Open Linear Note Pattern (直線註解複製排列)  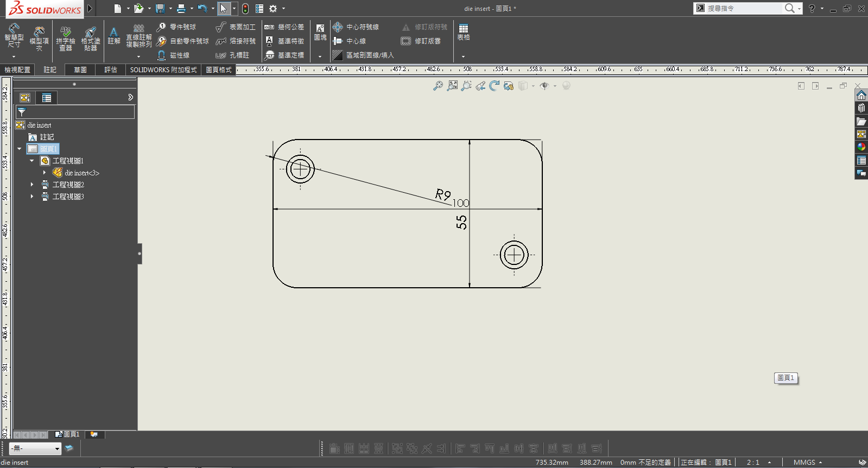[x=139, y=36]
